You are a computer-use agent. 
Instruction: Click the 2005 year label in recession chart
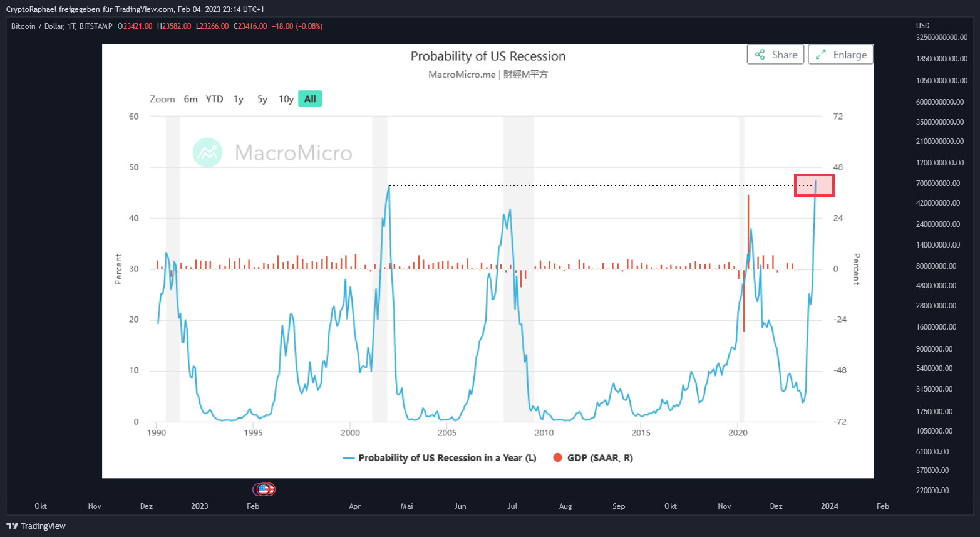click(x=447, y=433)
